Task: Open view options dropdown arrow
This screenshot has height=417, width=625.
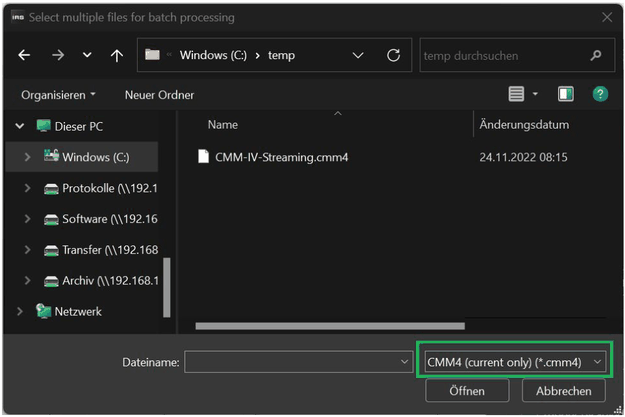Action: coord(535,94)
